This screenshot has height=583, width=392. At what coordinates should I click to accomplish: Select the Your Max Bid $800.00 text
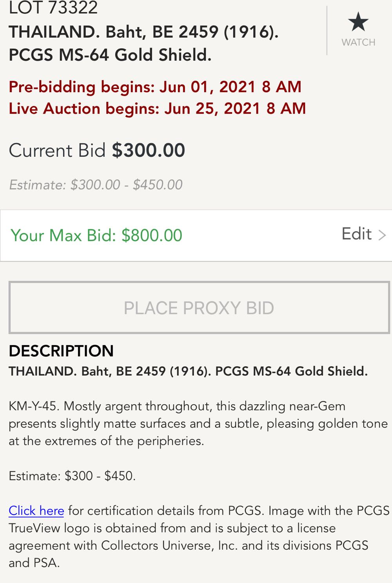click(x=96, y=236)
